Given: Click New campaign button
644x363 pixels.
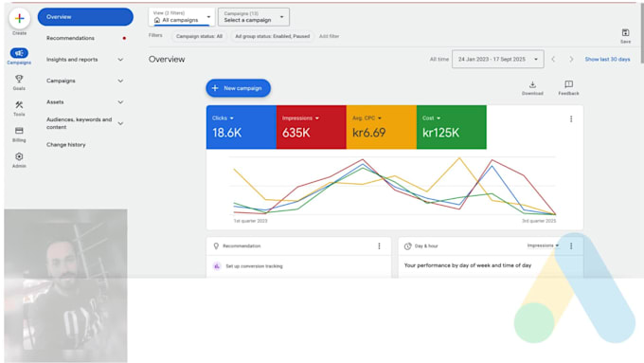Looking at the screenshot, I should pos(239,88).
